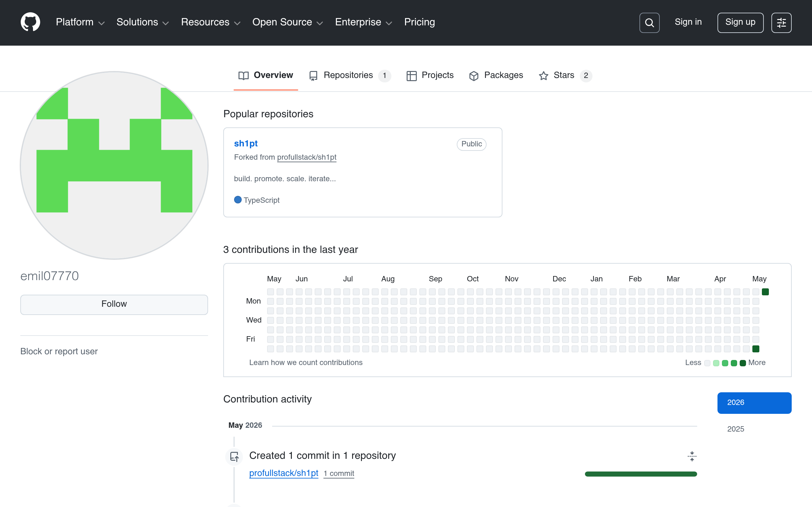Click the Packages cube icon
Screen dimensions: 812x507
point(474,76)
